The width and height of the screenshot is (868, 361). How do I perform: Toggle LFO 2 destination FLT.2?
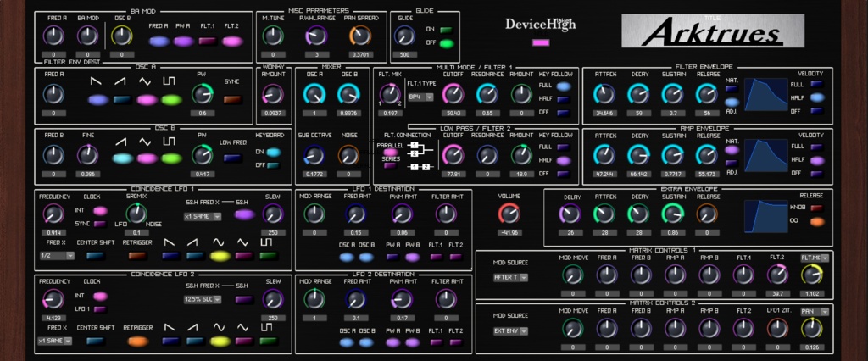click(455, 342)
